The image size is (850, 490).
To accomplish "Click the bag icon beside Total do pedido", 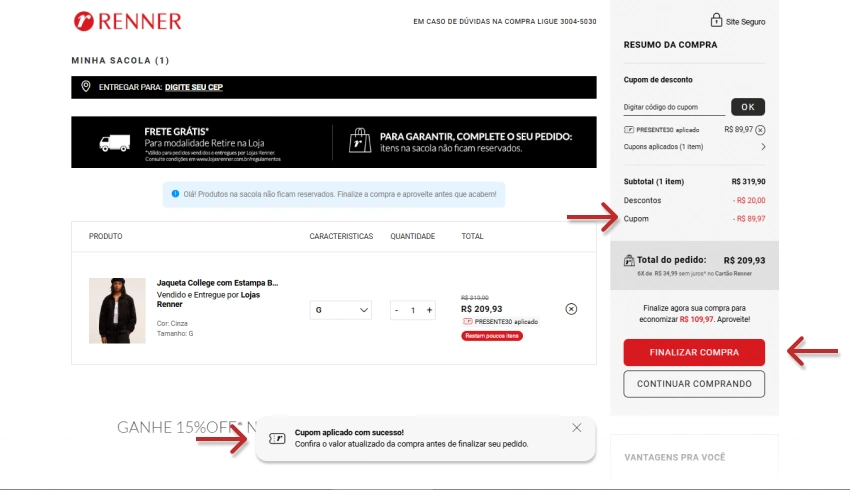I will [629, 260].
